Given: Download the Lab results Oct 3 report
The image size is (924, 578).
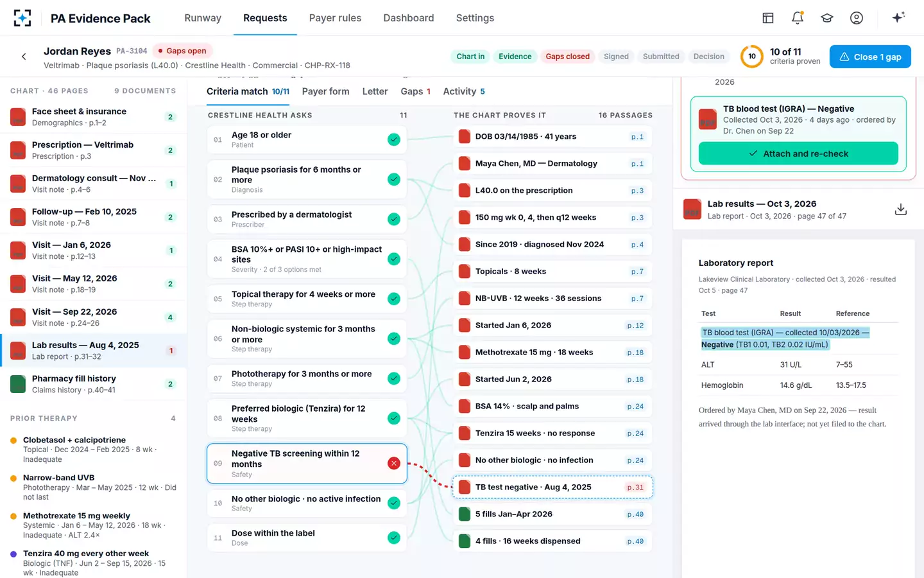Looking at the screenshot, I should click(x=901, y=209).
